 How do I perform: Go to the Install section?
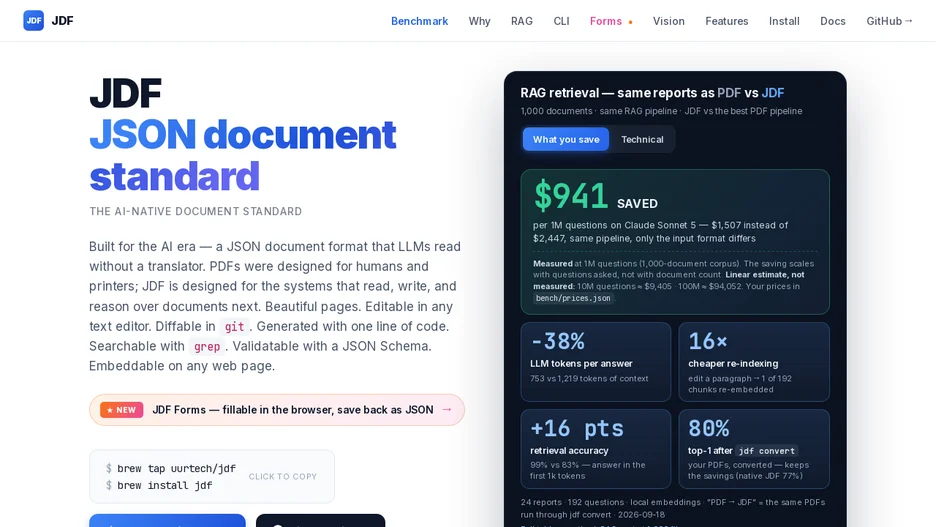(x=784, y=21)
